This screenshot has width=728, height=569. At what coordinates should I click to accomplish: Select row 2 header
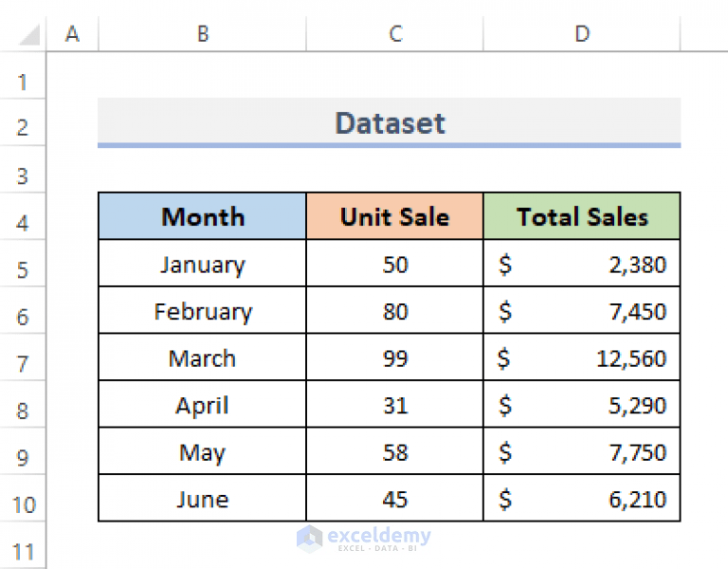[24, 128]
